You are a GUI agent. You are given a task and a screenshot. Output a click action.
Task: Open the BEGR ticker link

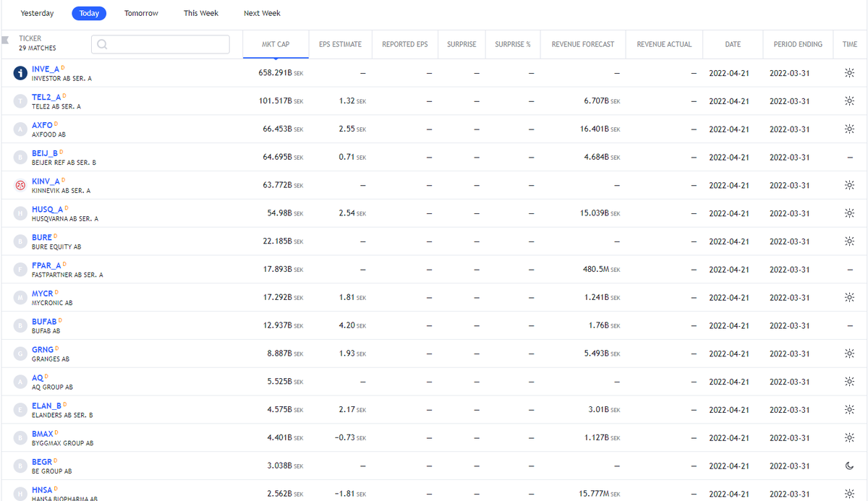42,461
